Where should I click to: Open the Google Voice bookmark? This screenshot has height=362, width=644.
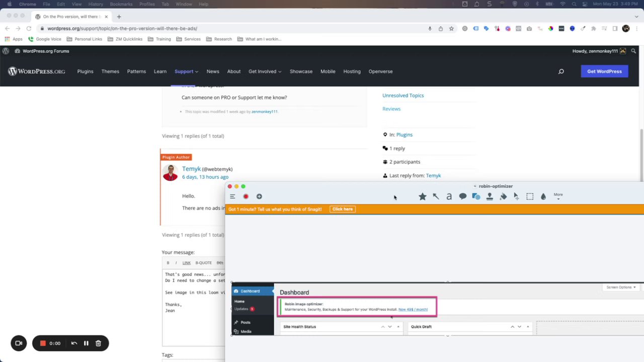click(45, 39)
